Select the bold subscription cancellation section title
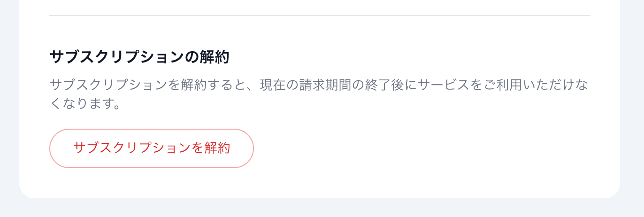This screenshot has height=217, width=644. pos(139,57)
